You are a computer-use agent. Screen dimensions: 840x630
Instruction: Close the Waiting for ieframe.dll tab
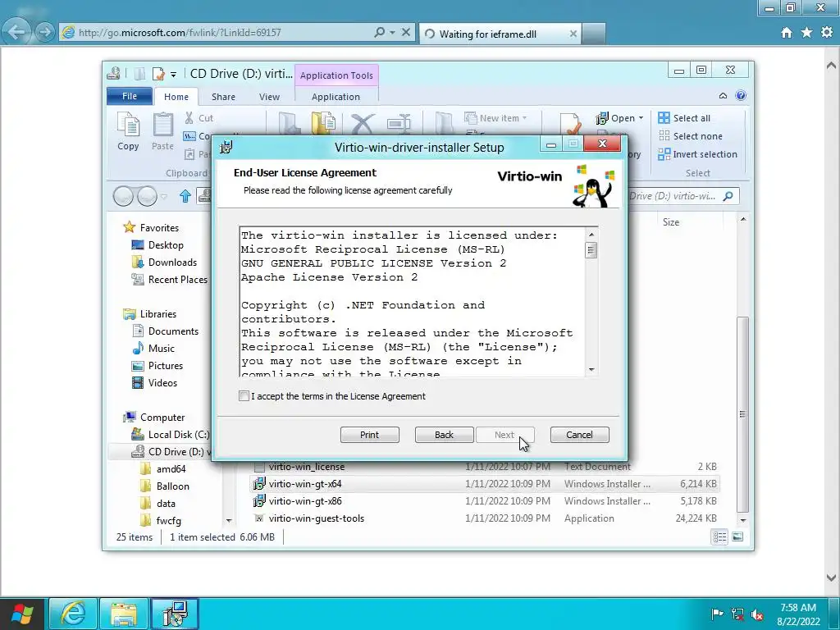(573, 33)
